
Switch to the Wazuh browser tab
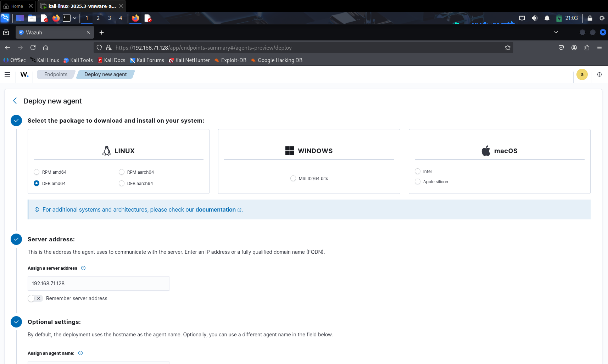[55, 32]
